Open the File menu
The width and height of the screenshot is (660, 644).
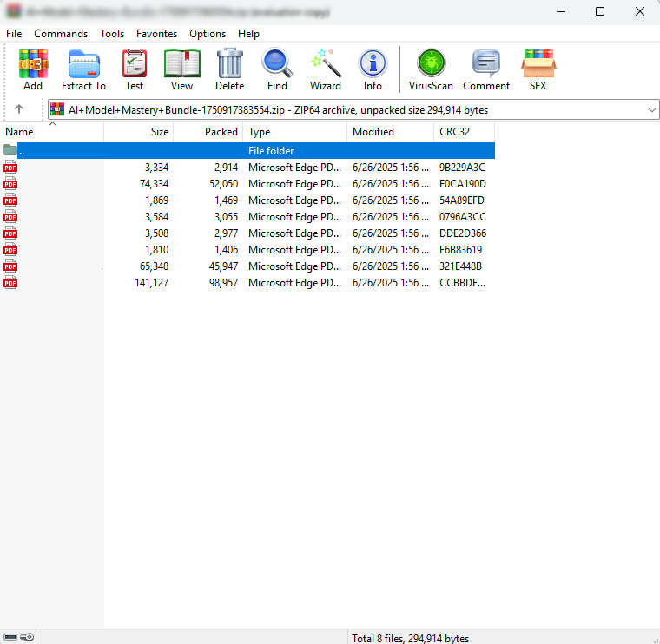[14, 34]
